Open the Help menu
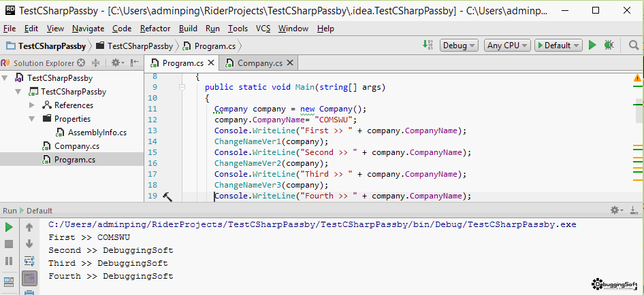This screenshot has width=644, height=295. pyautogui.click(x=325, y=29)
